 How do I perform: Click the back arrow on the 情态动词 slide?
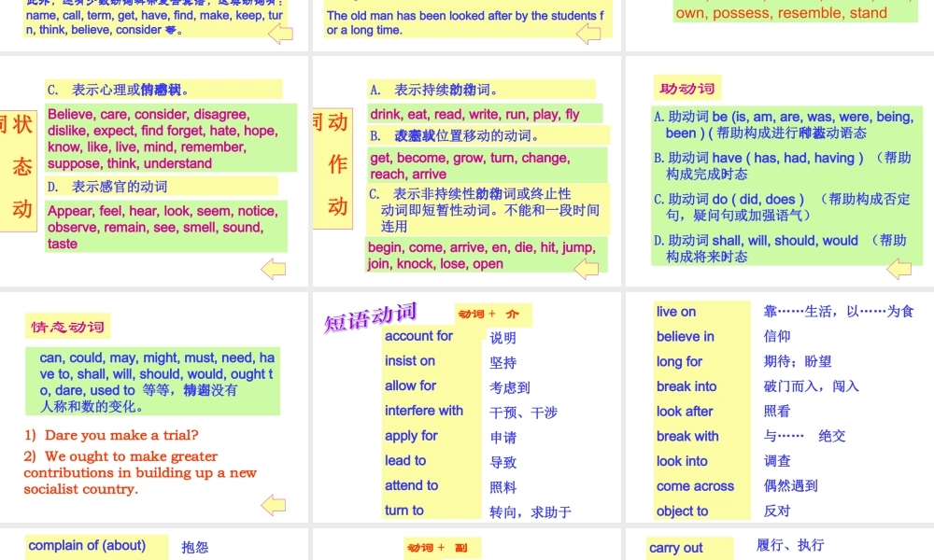tap(274, 505)
